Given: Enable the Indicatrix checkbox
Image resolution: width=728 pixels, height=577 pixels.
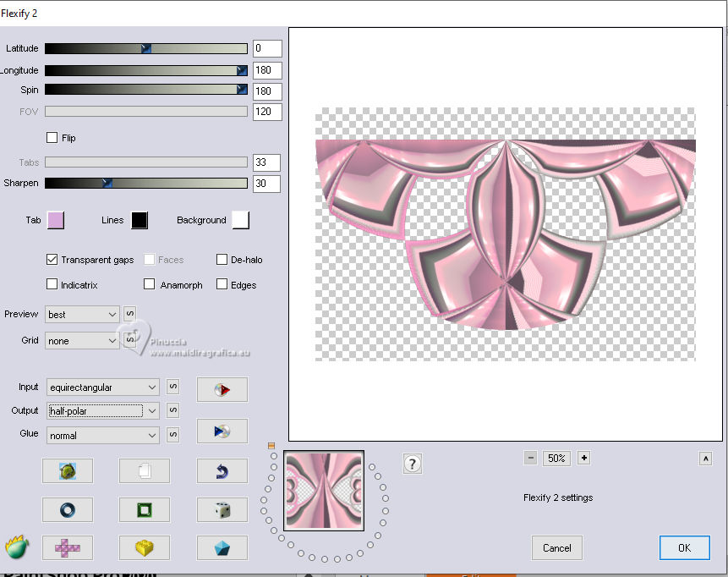Looking at the screenshot, I should 52,284.
